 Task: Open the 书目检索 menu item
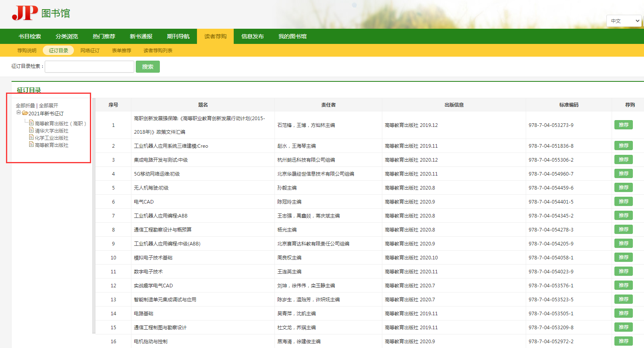click(30, 36)
